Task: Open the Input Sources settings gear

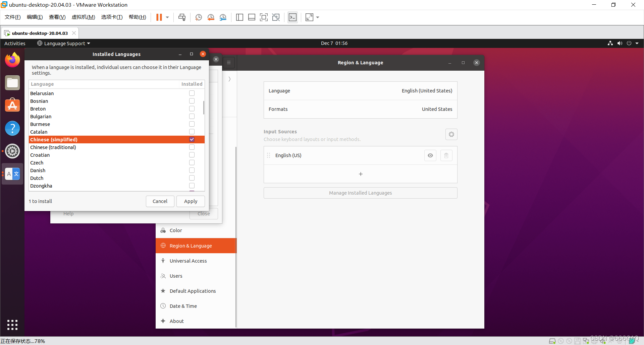Action: coord(451,134)
